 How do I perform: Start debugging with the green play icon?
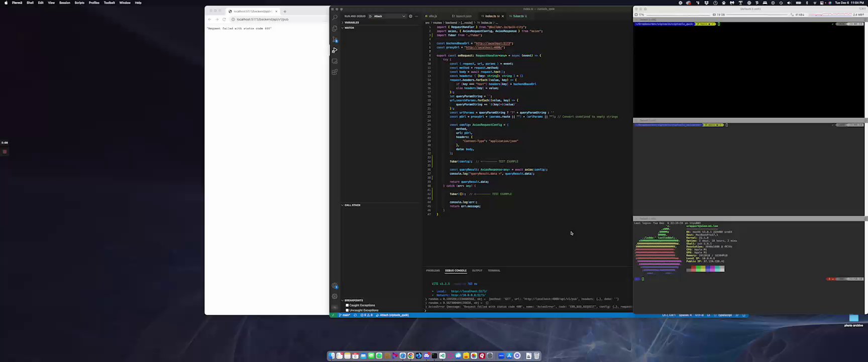[x=371, y=16]
